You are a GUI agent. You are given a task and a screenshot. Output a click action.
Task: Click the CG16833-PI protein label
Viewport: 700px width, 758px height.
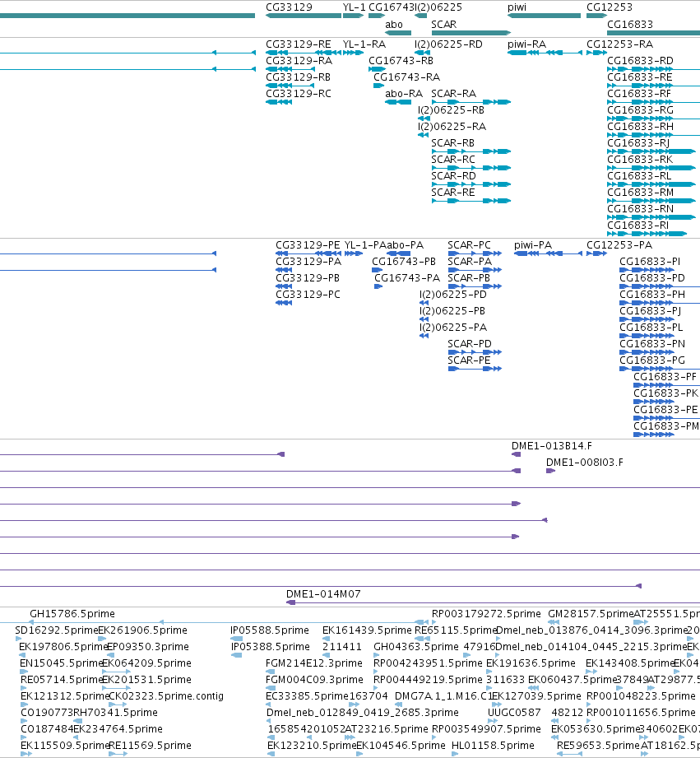pos(650,262)
